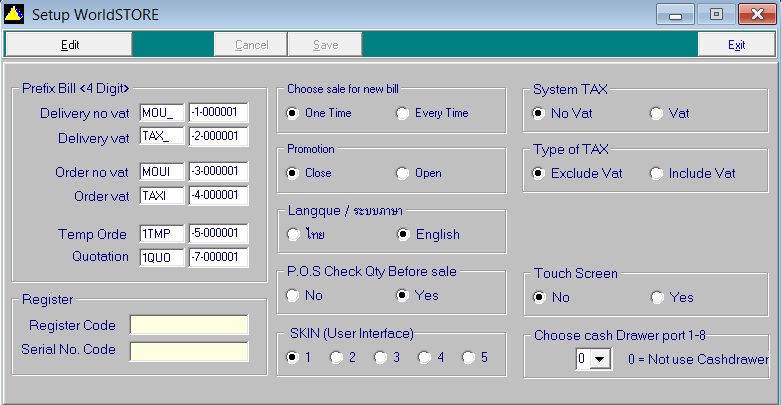
Task: Click the Temp Orde prefix field 1TMP
Action: click(x=162, y=233)
